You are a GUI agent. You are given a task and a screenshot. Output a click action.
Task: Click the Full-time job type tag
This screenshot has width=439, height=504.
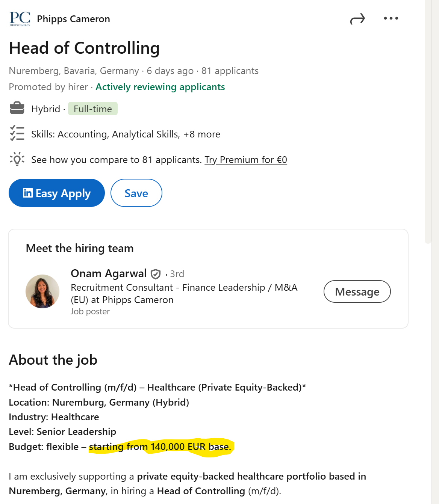(x=93, y=109)
